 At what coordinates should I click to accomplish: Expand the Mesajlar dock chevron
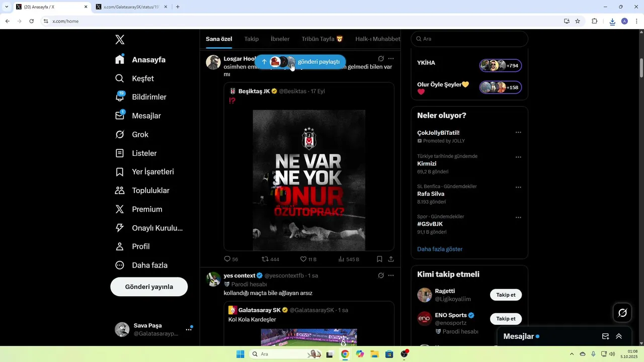(619, 336)
